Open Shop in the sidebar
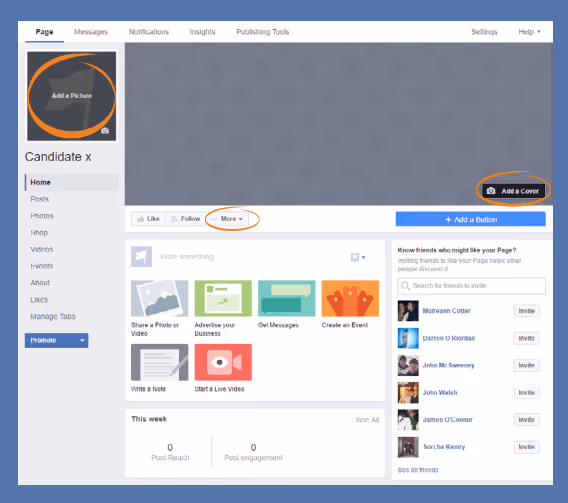Screen dimensions: 568x503 coord(39,232)
